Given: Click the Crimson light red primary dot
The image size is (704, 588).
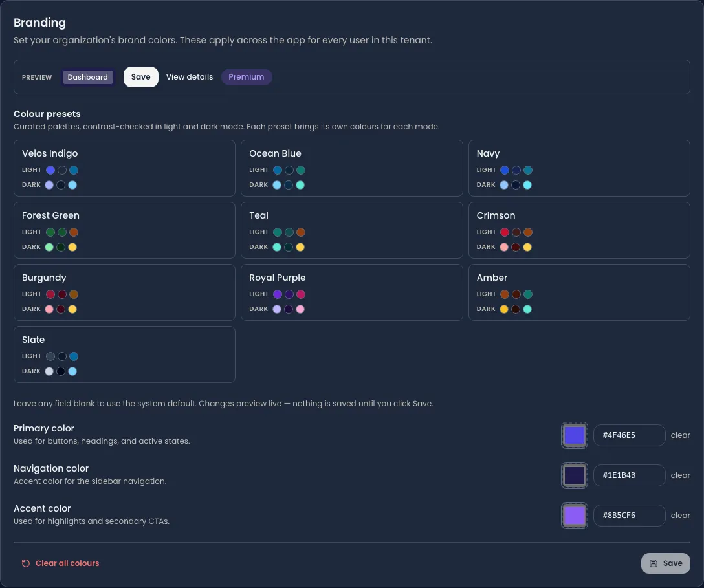Looking at the screenshot, I should pyautogui.click(x=505, y=232).
